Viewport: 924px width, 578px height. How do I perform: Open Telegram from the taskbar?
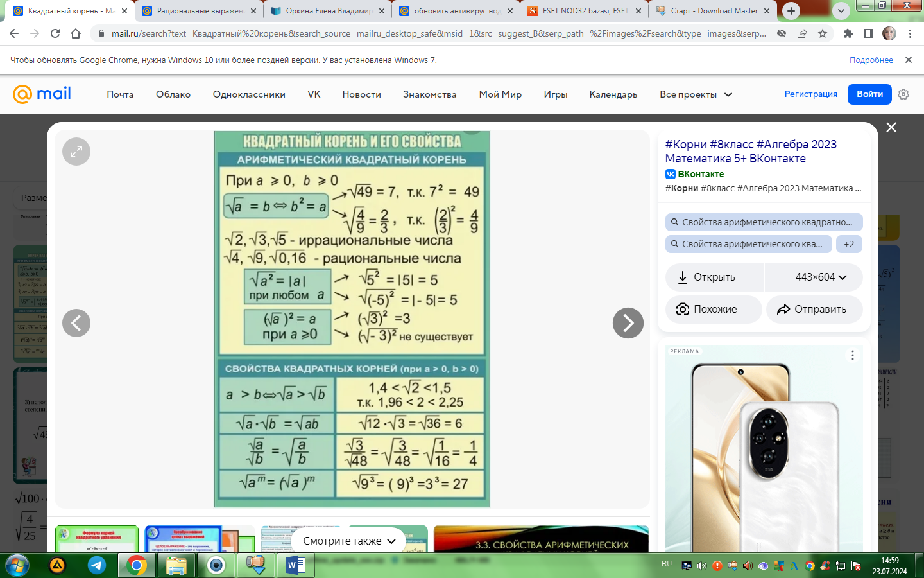[x=97, y=565]
